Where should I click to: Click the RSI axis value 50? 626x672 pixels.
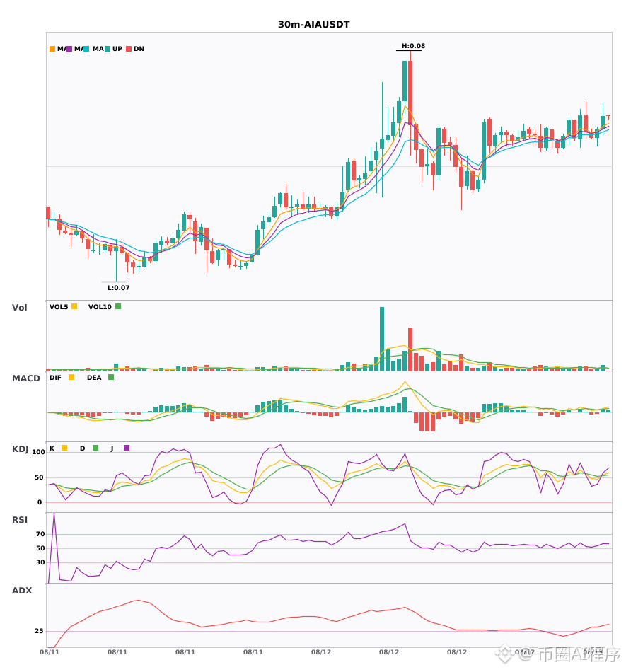[x=40, y=548]
